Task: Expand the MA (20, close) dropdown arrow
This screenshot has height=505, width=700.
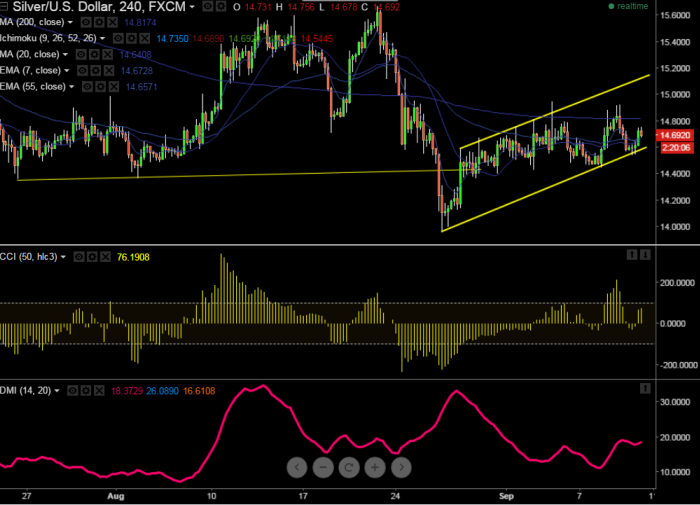Action: click(65, 55)
